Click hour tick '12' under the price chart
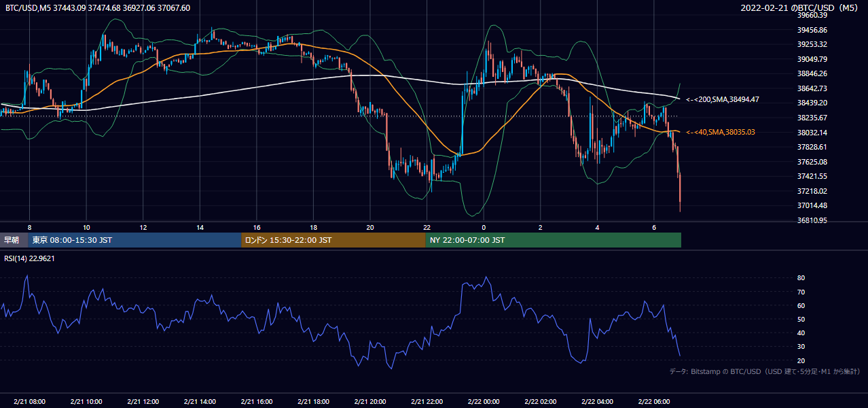Image resolution: width=868 pixels, height=408 pixels. click(x=143, y=227)
